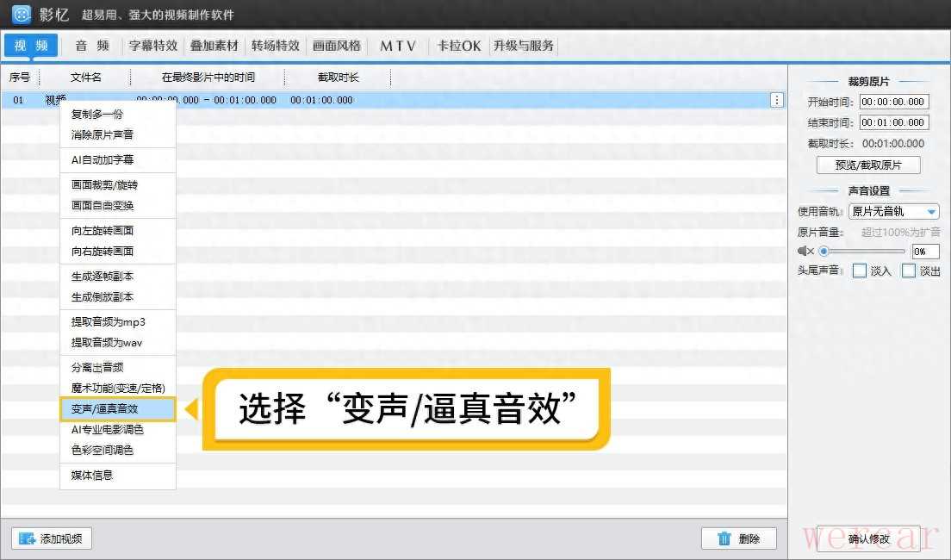Viewport: 951px width, 560px height.
Task: Switch to the 音频 tab
Action: [91, 46]
